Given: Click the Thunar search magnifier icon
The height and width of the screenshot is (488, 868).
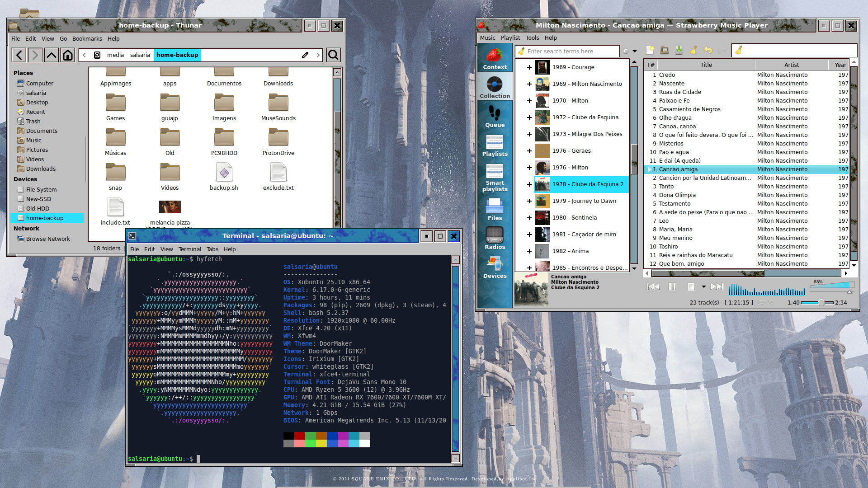Looking at the screenshot, I should pos(333,55).
